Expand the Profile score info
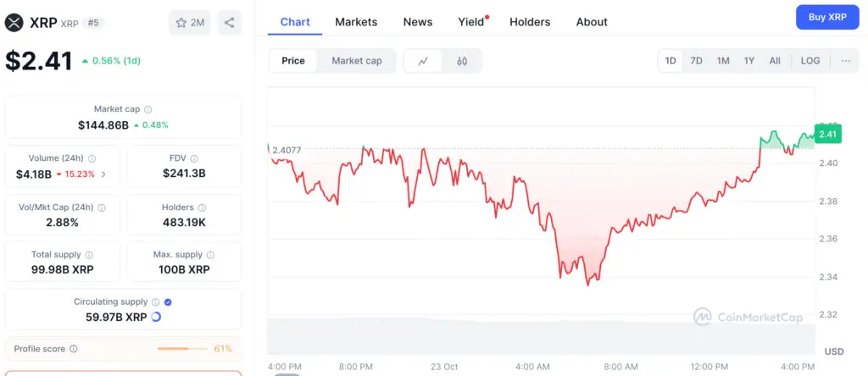 click(74, 349)
